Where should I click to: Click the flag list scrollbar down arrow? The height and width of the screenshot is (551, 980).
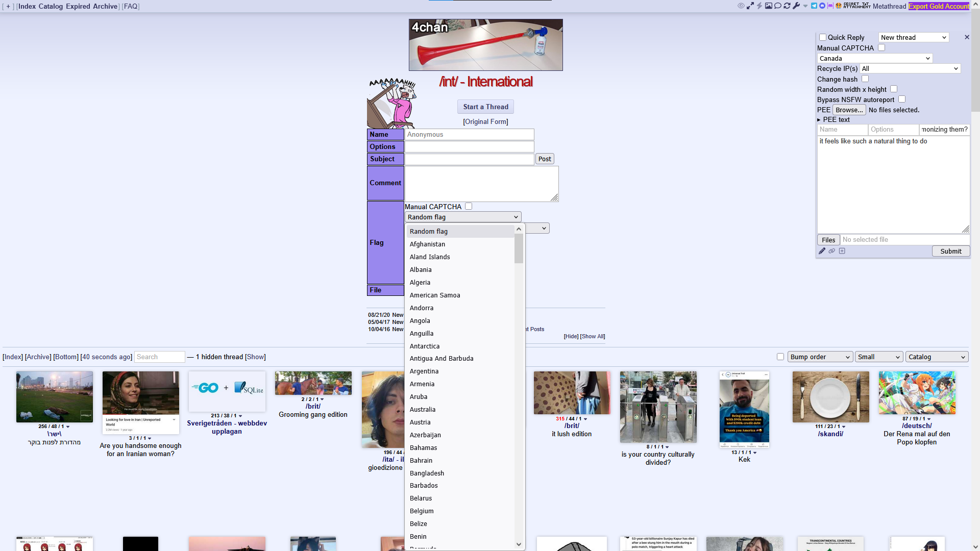click(x=519, y=544)
